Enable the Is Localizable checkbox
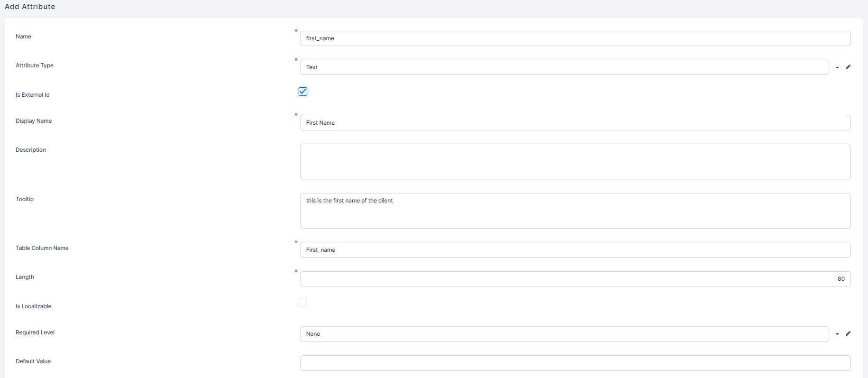 point(303,303)
